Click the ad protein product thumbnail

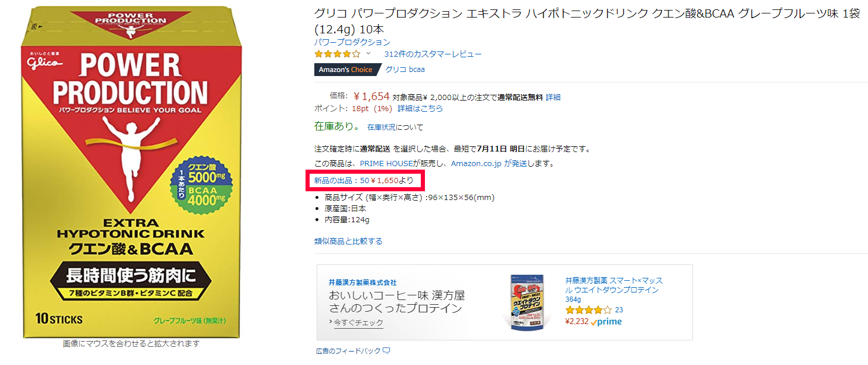pyautogui.click(x=526, y=302)
